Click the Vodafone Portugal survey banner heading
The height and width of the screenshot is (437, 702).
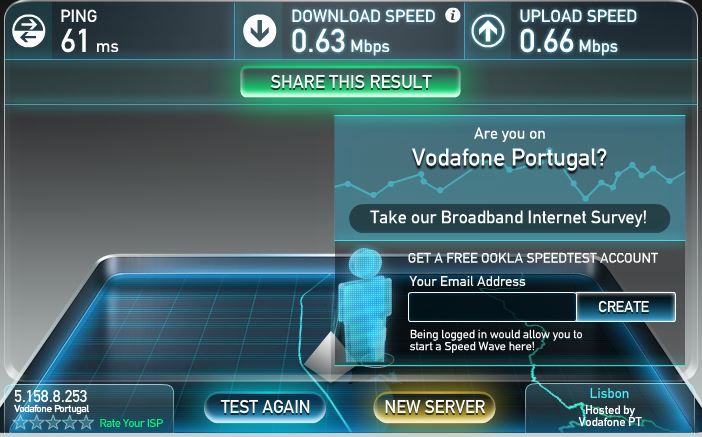point(509,158)
